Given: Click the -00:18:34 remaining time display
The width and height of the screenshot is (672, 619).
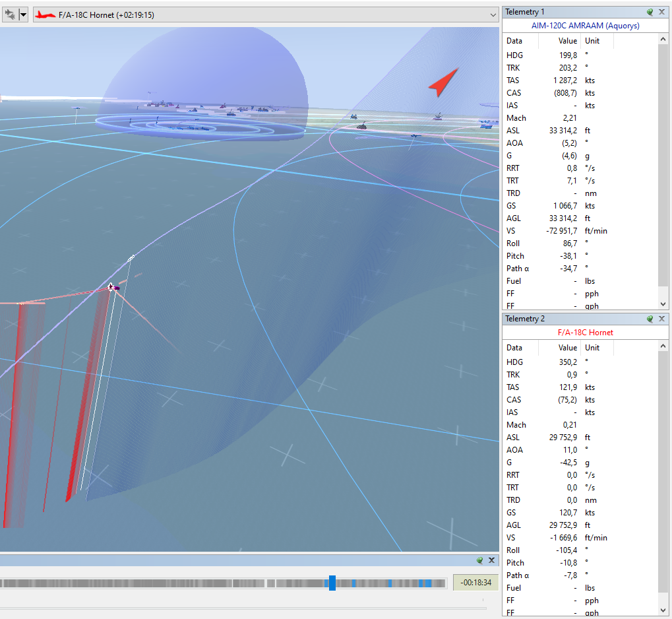Looking at the screenshot, I should click(475, 583).
